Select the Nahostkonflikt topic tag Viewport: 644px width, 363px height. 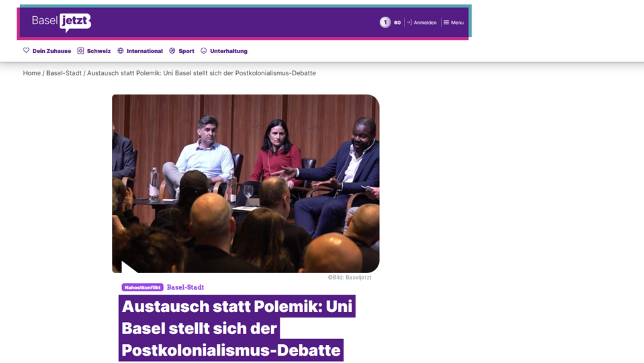coord(142,287)
